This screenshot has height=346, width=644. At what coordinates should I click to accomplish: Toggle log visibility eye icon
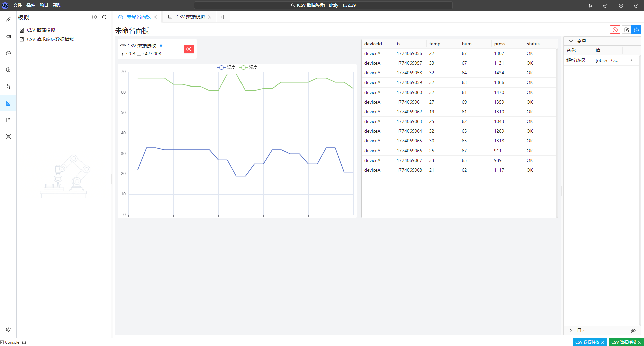point(633,331)
